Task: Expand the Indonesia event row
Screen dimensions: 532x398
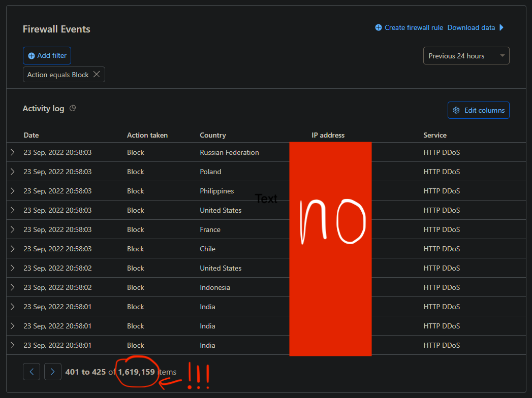Action: point(13,287)
